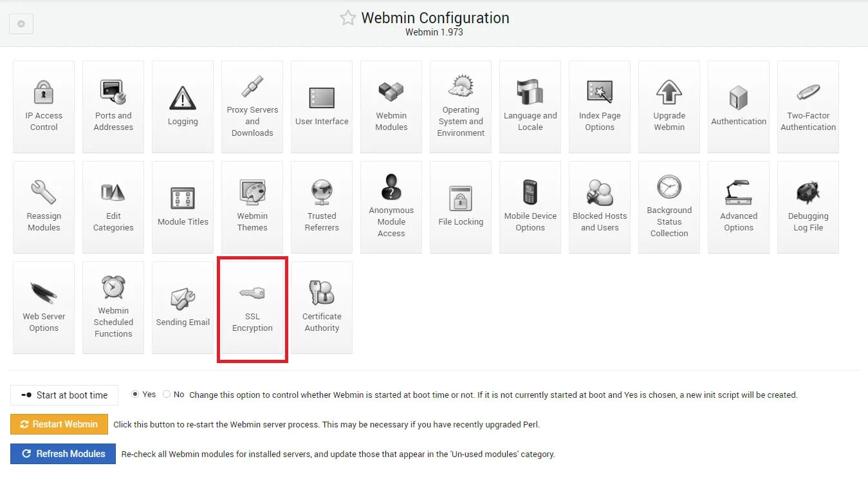Click the gear module config button
This screenshot has height=477, width=868.
(x=21, y=24)
